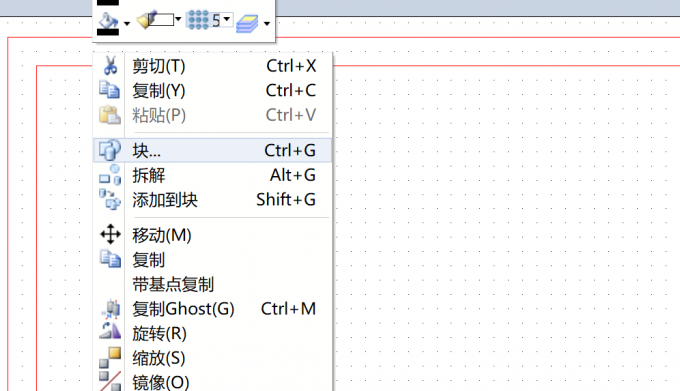Screen dimensions: 680x391
Task: Click the copy icon beside 复制(Y)
Action: [x=109, y=90]
